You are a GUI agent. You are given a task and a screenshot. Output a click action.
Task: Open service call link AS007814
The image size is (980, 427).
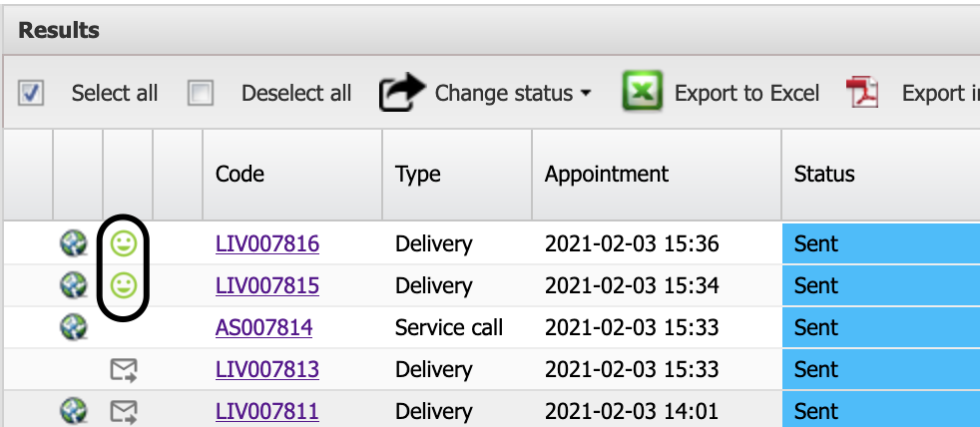(263, 327)
